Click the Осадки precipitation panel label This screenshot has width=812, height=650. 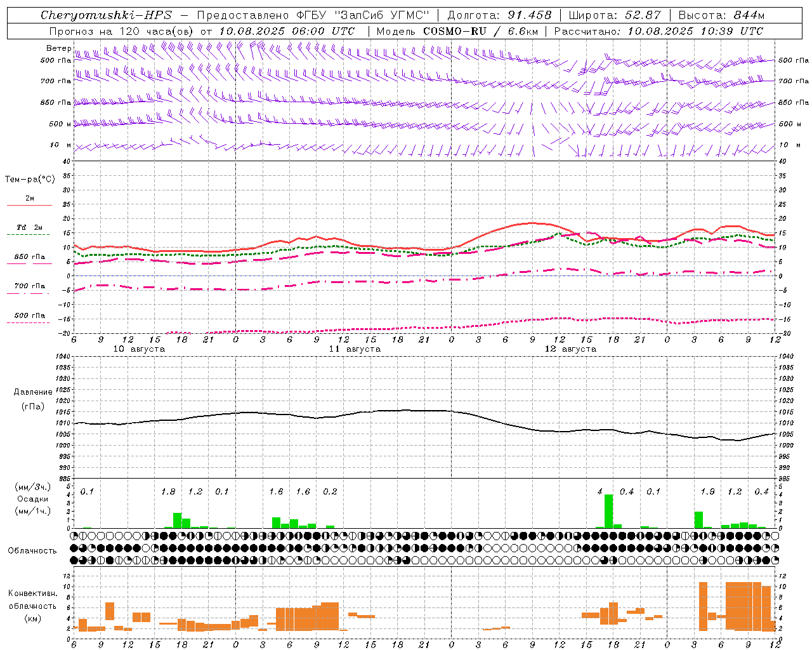pyautogui.click(x=32, y=499)
